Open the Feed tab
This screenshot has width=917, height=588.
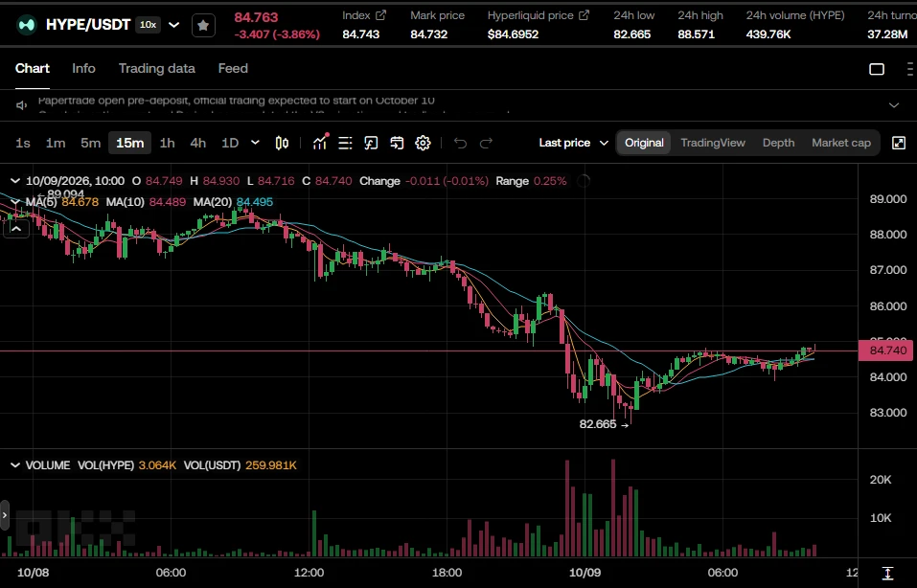click(x=233, y=69)
